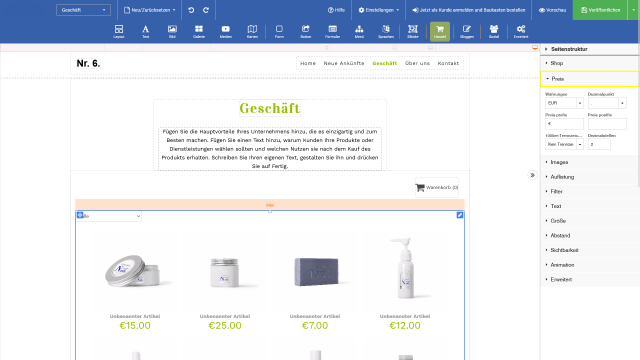
Task: Click the gear icon on shop block corner
Action: coord(80,215)
